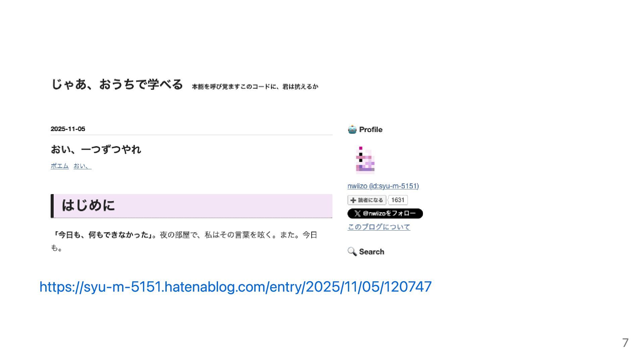644x362 pixels.
Task: Click the plus icon on 読者になる button
Action: 353,200
